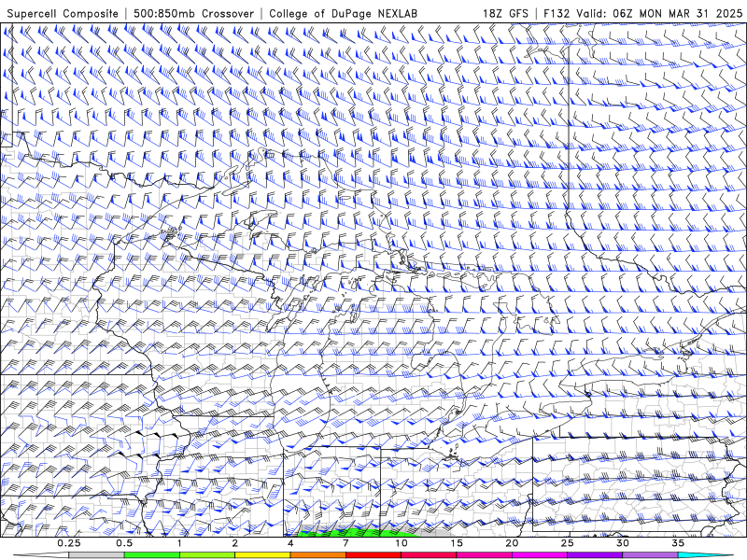Select the pink-red segment between 10 and 15

coord(429,555)
